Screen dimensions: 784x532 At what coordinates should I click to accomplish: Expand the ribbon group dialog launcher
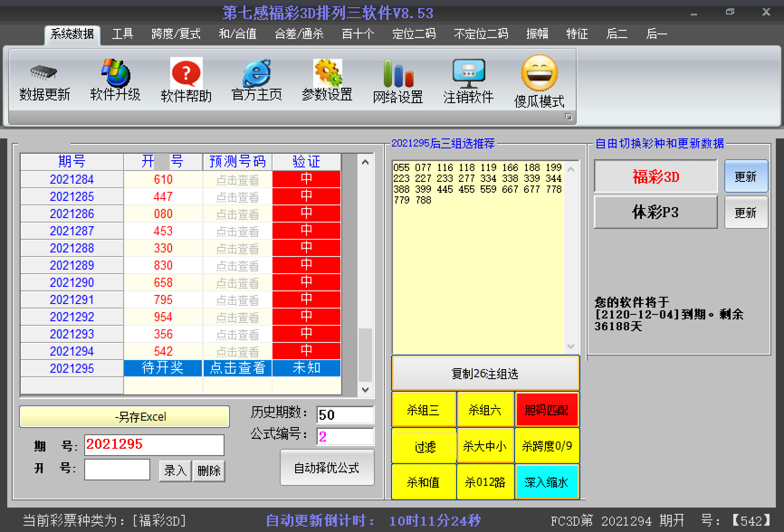point(569,117)
